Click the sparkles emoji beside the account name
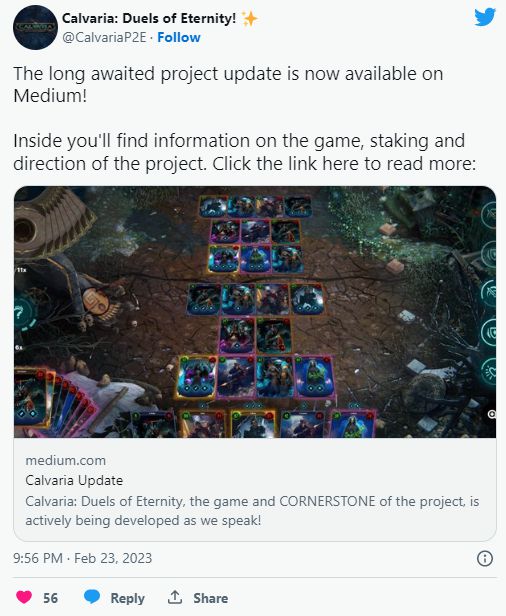 pyautogui.click(x=249, y=18)
